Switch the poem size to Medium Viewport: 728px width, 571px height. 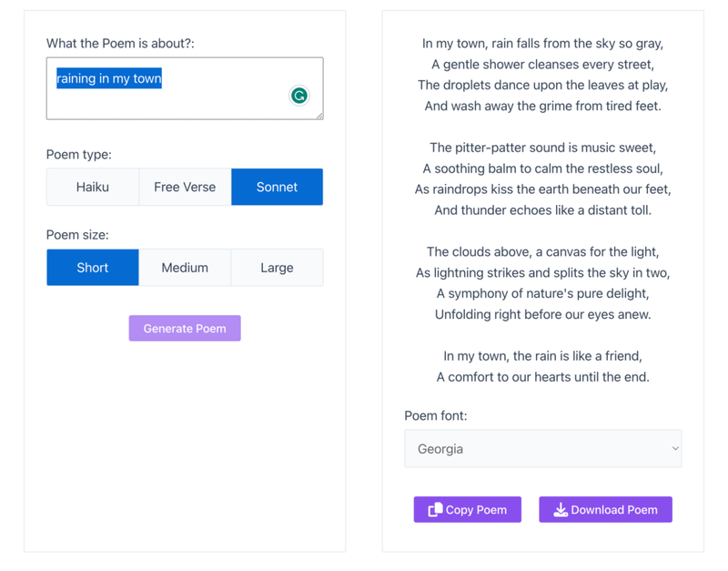point(185,268)
